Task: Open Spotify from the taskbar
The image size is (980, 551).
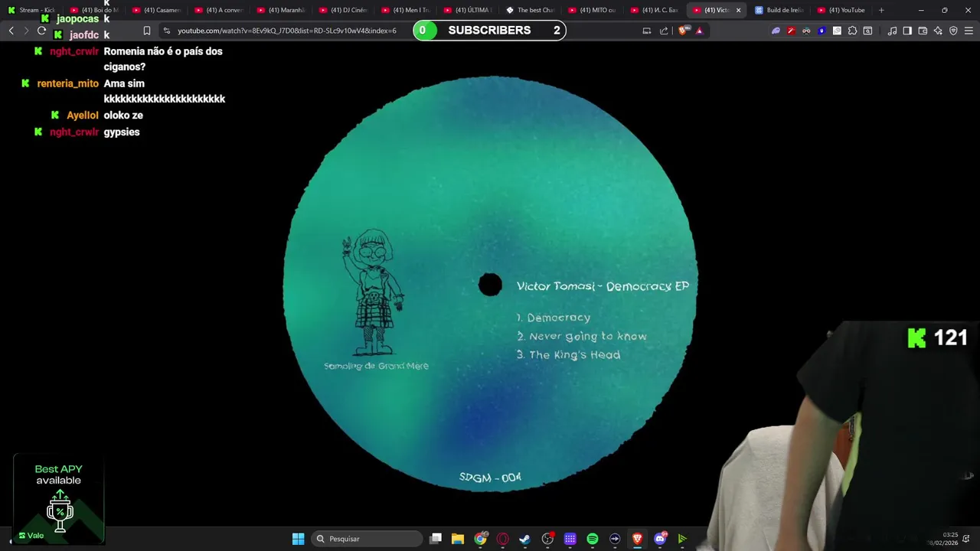Action: [x=593, y=539]
